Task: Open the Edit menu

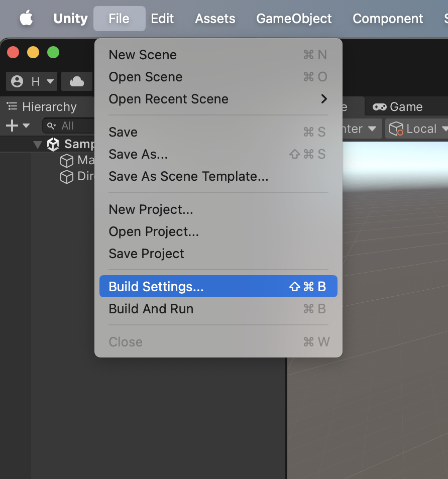Action: point(162,19)
